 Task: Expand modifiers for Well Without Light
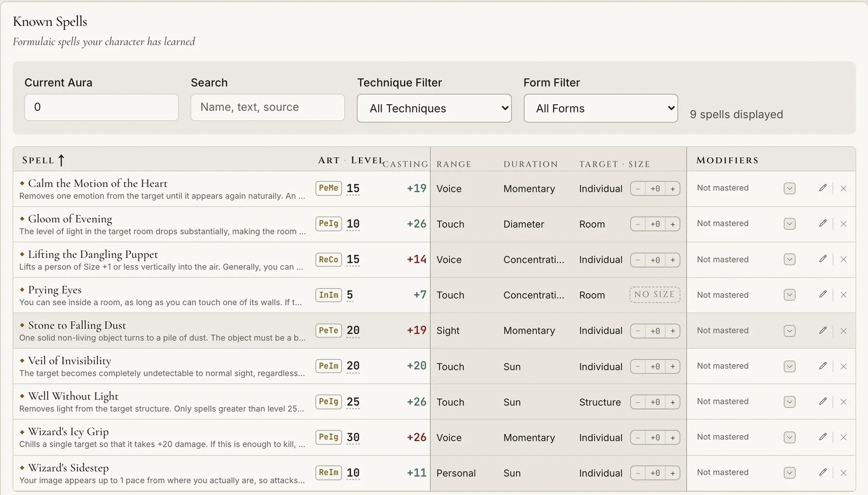point(790,402)
